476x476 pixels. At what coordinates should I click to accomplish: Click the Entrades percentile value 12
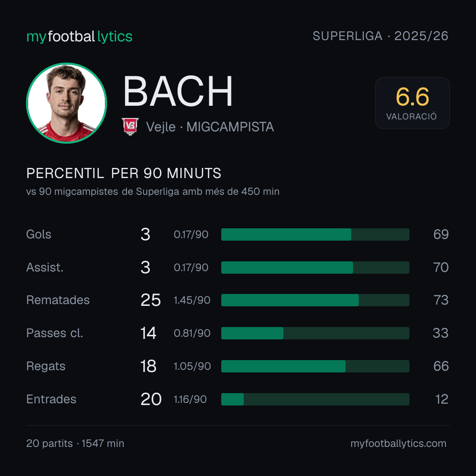tap(442, 399)
